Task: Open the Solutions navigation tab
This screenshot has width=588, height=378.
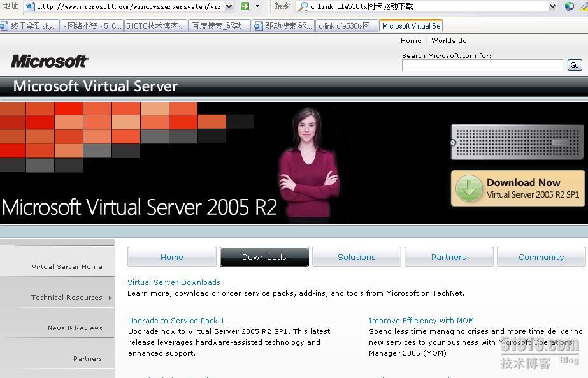Action: pos(357,257)
